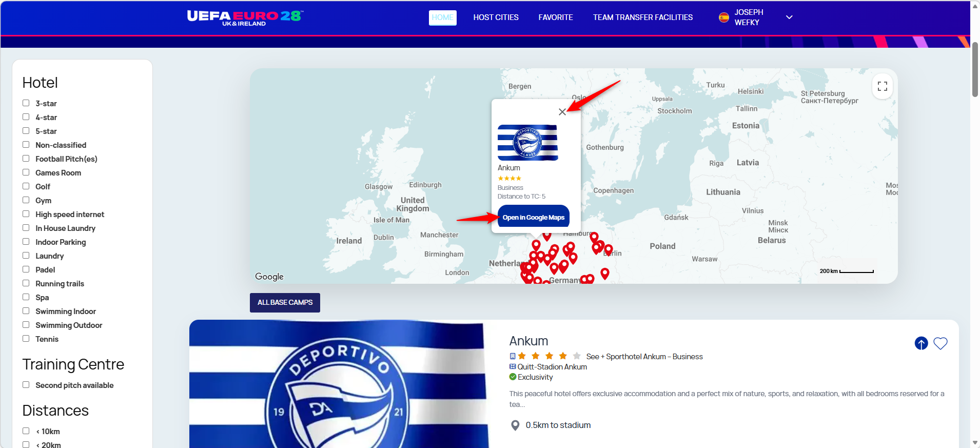Image resolution: width=980 pixels, height=448 pixels.
Task: Go to the HOME tab
Action: point(443,17)
